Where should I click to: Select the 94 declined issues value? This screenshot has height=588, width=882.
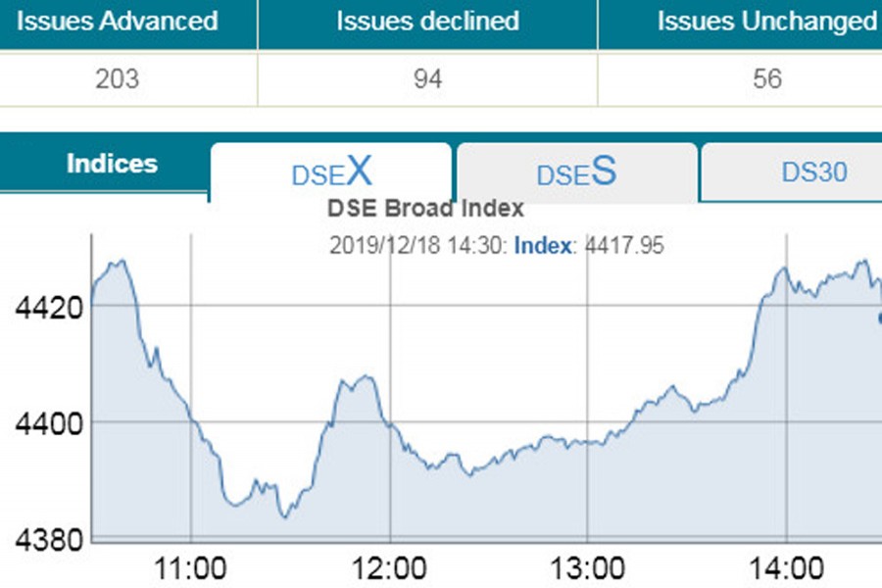pyautogui.click(x=427, y=78)
